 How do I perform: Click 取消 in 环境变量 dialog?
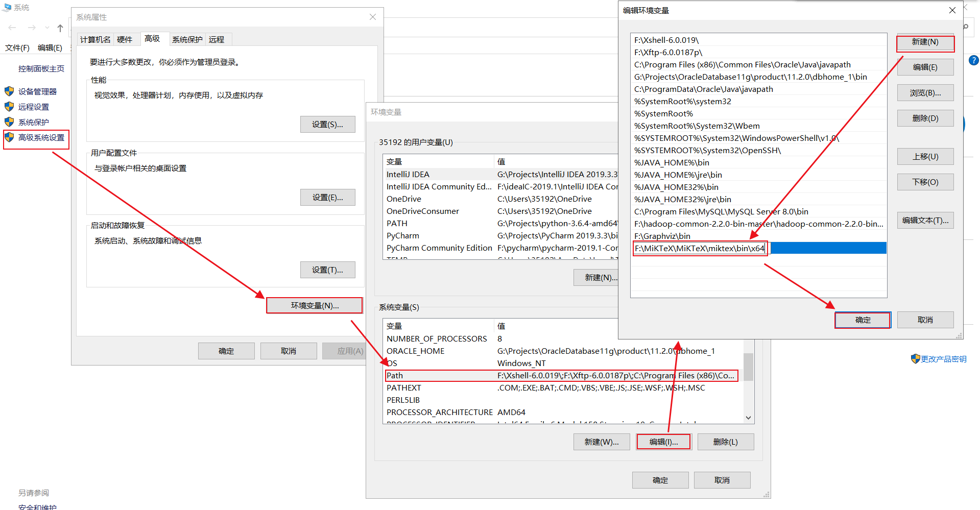(x=722, y=480)
